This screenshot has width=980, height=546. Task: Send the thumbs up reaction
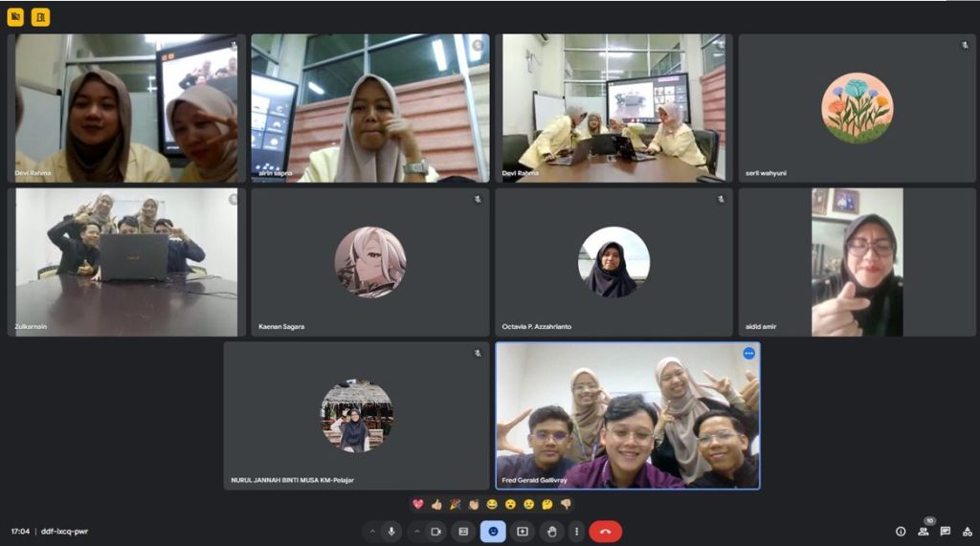436,504
